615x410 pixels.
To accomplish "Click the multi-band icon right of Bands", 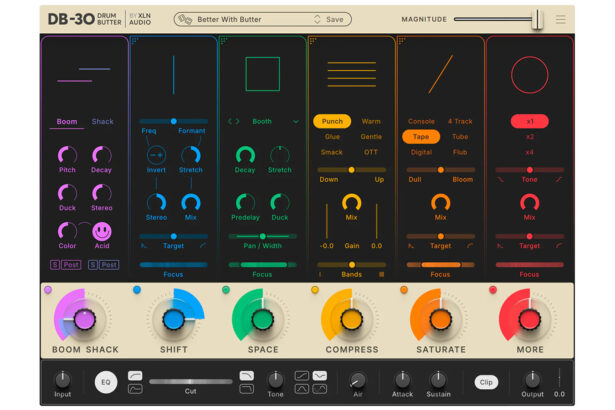I will point(381,275).
